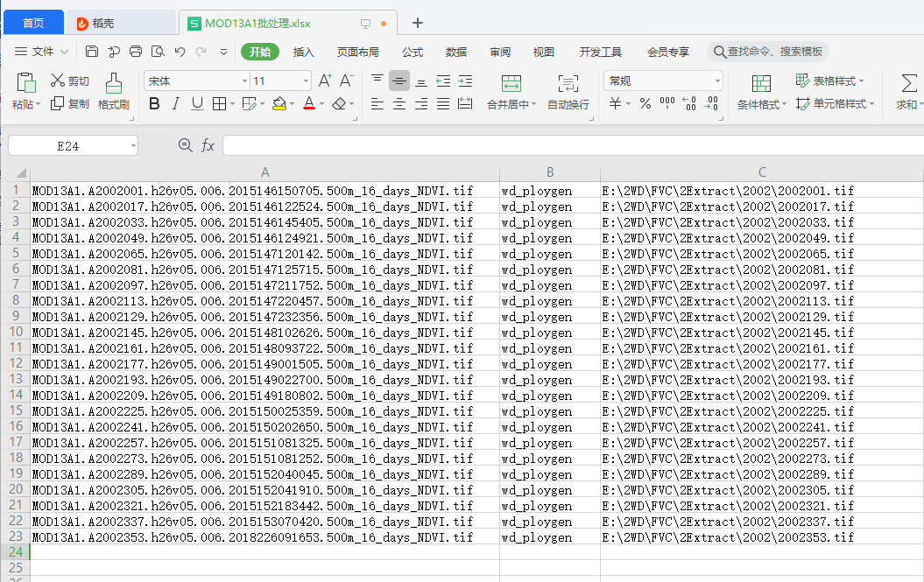This screenshot has width=924, height=582.
Task: Toggle Bold formatting
Action: pos(154,104)
